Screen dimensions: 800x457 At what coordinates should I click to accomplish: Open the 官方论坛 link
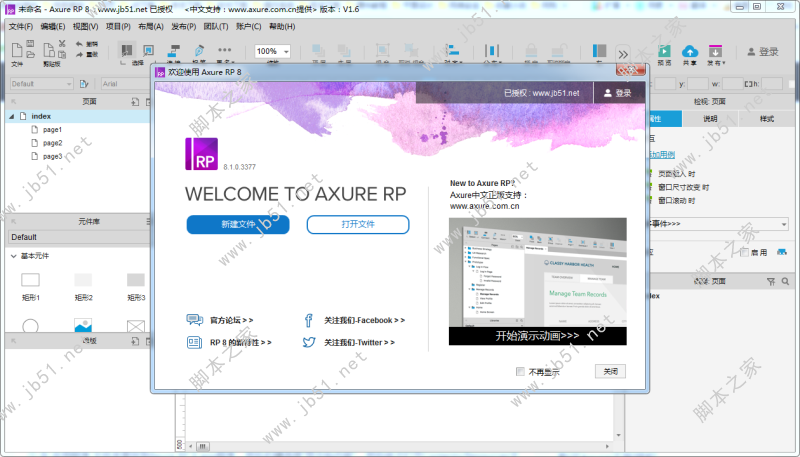[232, 320]
